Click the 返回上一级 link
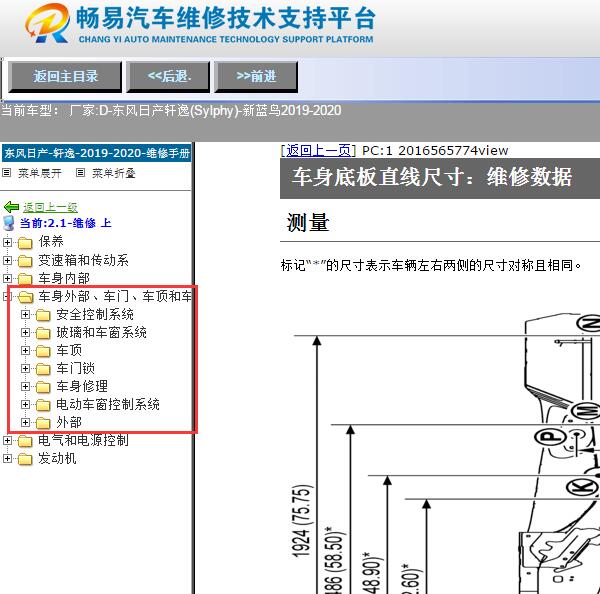600x594 pixels. point(50,207)
